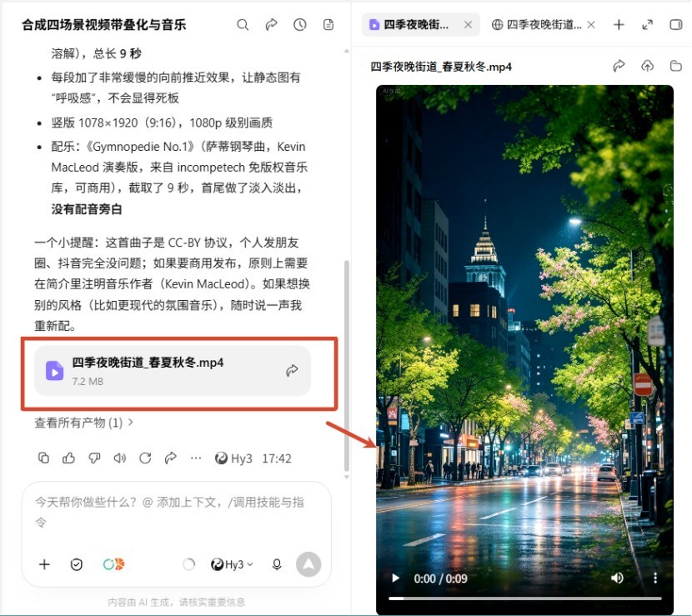Regenerate the reply with refresh icon

(x=145, y=458)
